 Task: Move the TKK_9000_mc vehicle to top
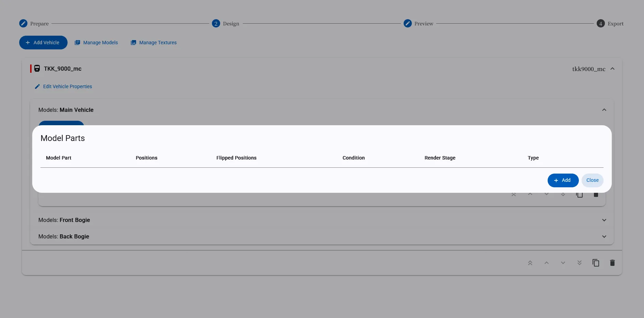pyautogui.click(x=530, y=263)
